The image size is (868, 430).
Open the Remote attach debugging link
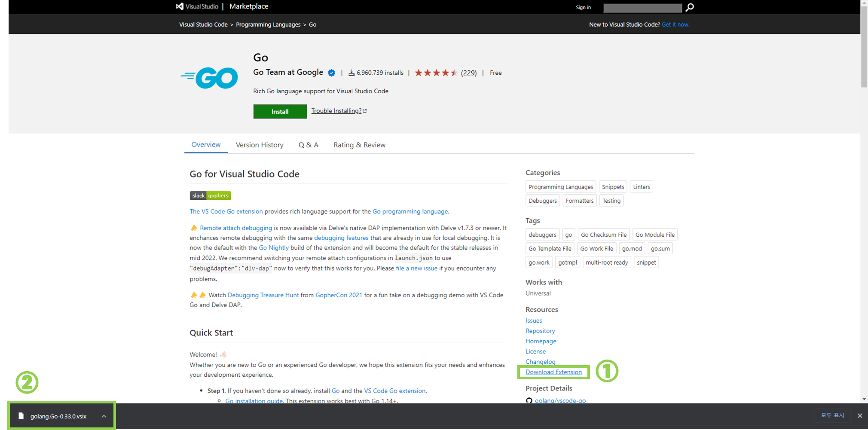click(x=236, y=228)
